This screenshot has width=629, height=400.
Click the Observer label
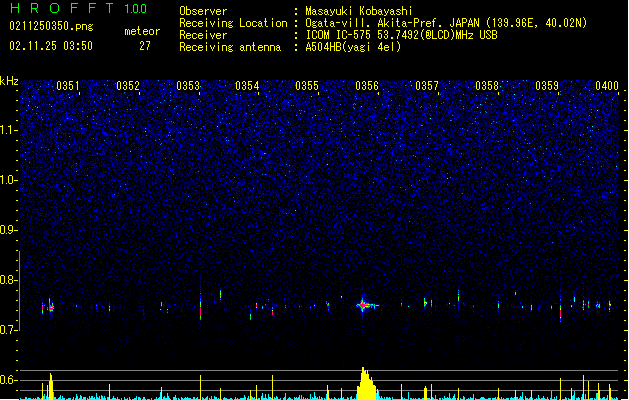click(x=203, y=11)
